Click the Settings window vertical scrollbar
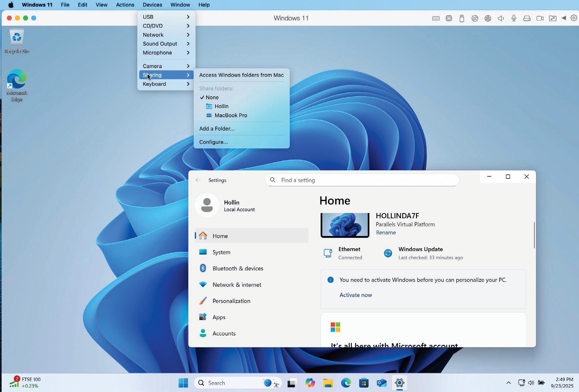Viewport: 579px width, 392px height. click(x=534, y=235)
